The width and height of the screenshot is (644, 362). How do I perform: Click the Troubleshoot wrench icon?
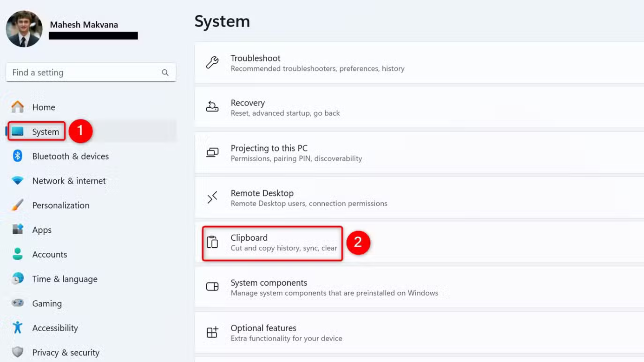[x=212, y=62]
